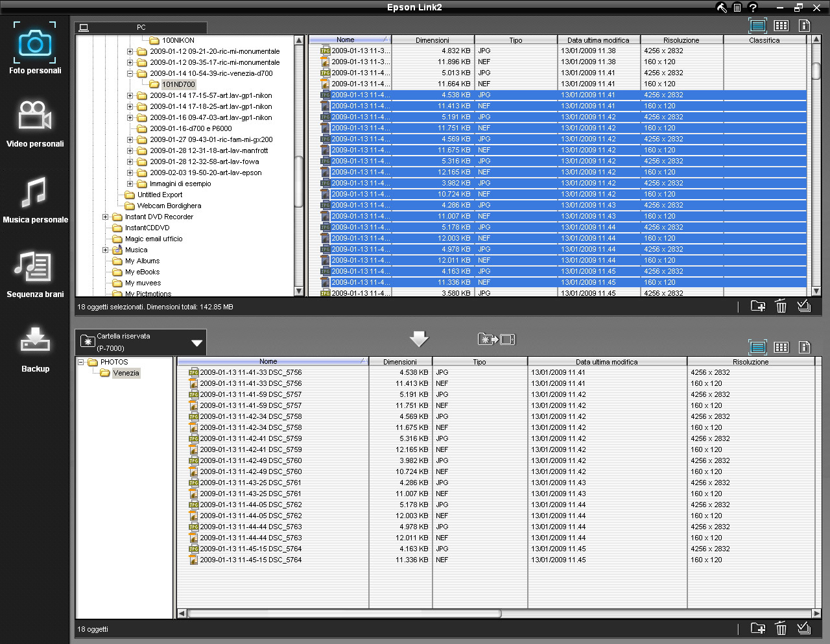The height and width of the screenshot is (644, 830).
Task: Switch lower device pane to list view
Action: [757, 347]
